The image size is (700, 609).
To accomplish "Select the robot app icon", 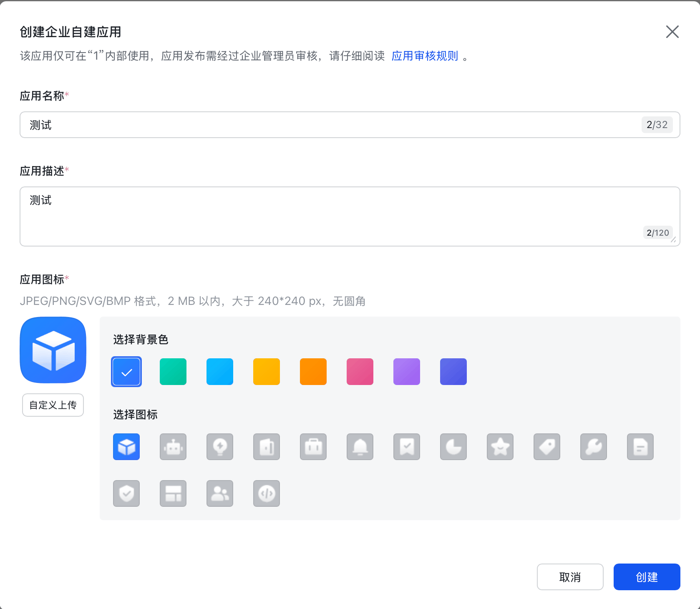I will pos(173,447).
